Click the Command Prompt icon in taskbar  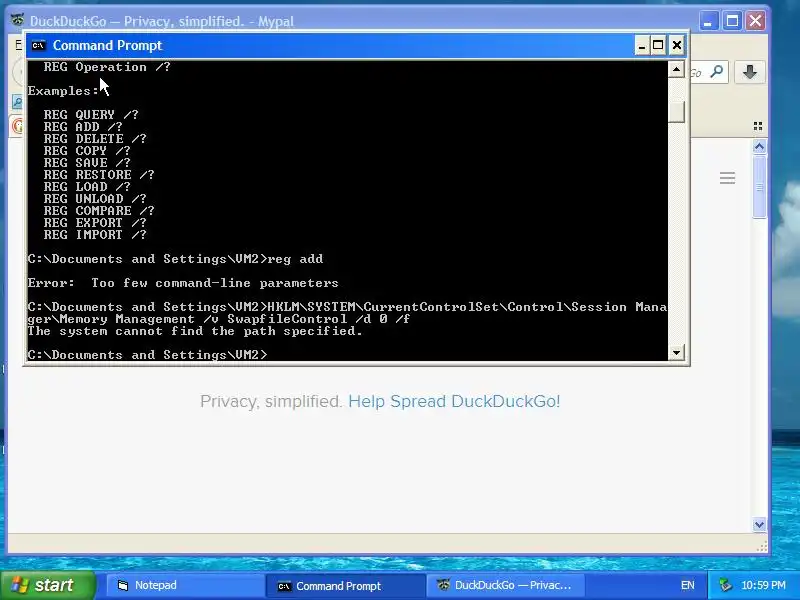(x=284, y=586)
